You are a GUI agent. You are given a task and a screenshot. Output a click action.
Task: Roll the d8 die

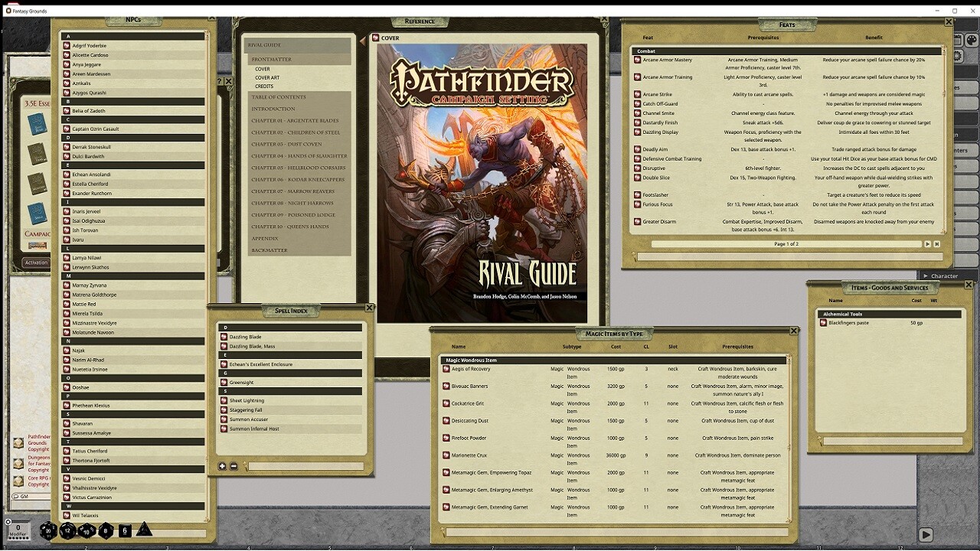[105, 530]
